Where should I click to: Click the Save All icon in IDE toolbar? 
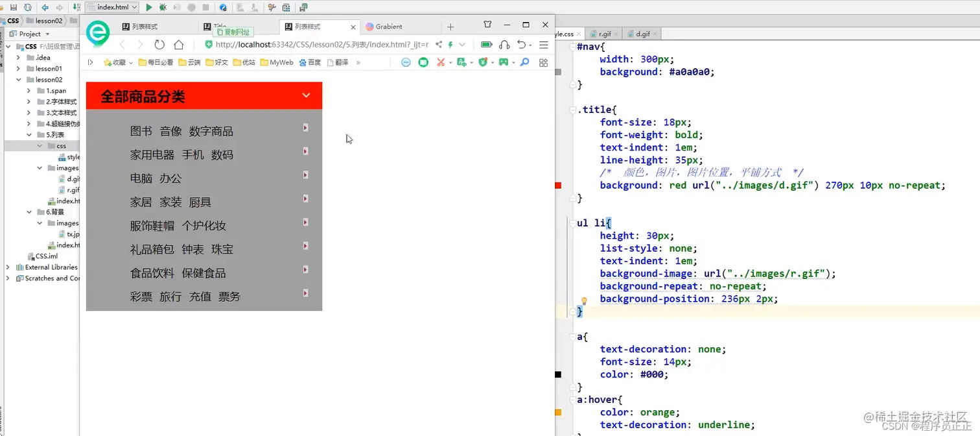coord(13,7)
